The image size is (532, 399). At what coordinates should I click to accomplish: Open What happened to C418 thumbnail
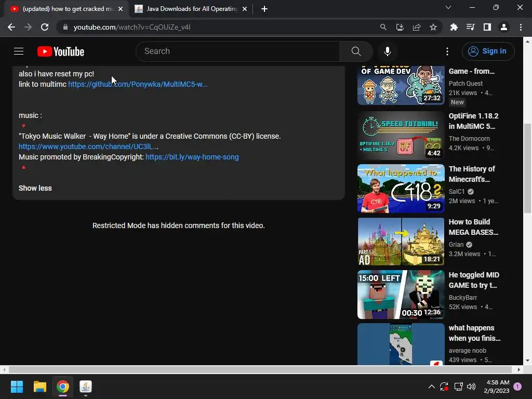point(401,189)
